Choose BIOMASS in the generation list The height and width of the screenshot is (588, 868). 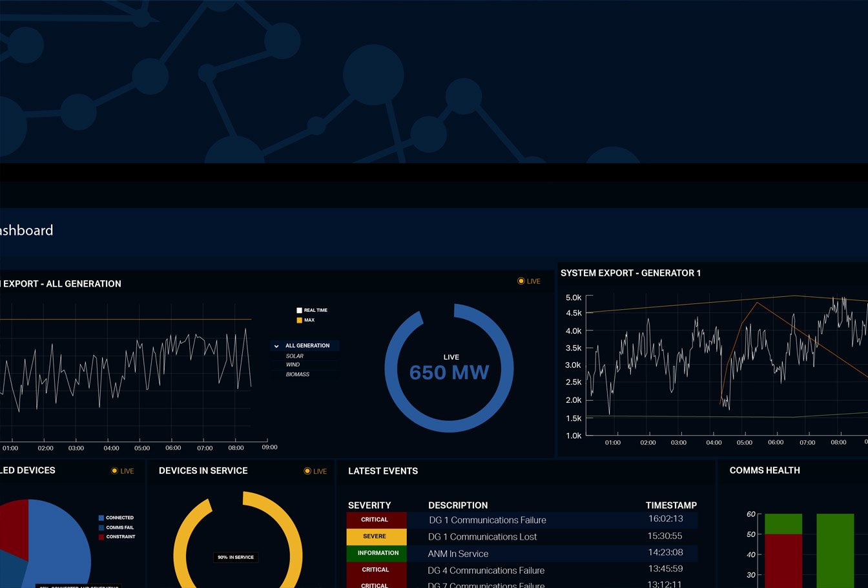(297, 374)
